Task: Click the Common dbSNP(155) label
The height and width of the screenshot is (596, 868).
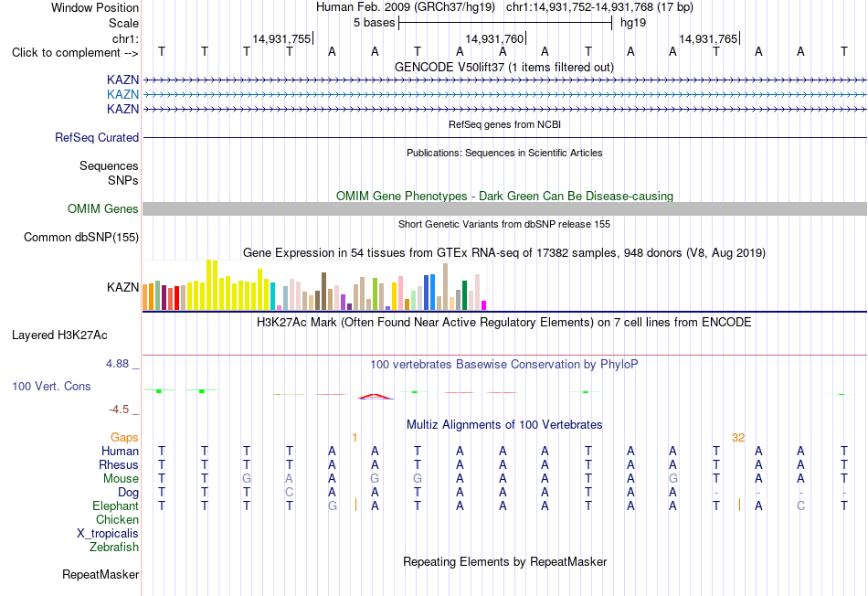Action: point(81,237)
